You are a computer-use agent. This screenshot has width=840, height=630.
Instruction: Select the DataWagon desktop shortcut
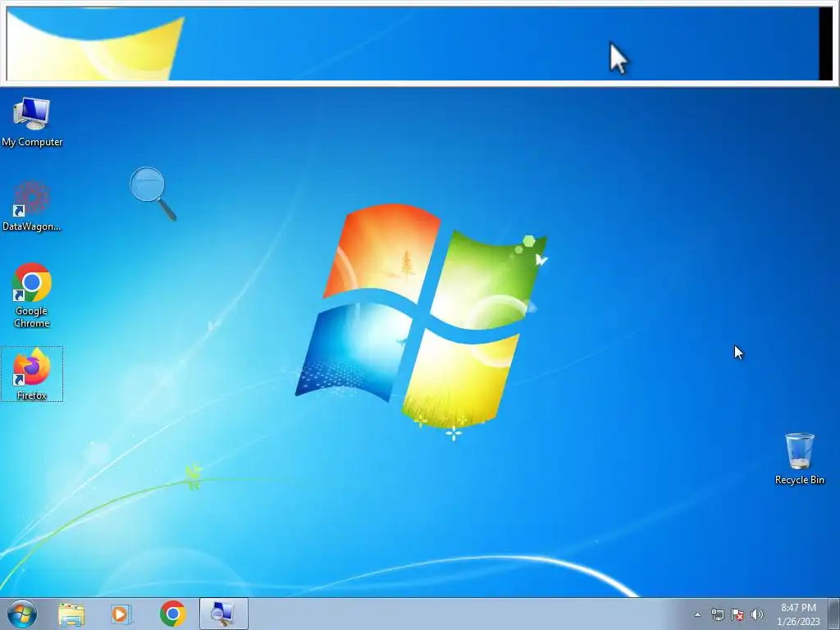point(32,206)
